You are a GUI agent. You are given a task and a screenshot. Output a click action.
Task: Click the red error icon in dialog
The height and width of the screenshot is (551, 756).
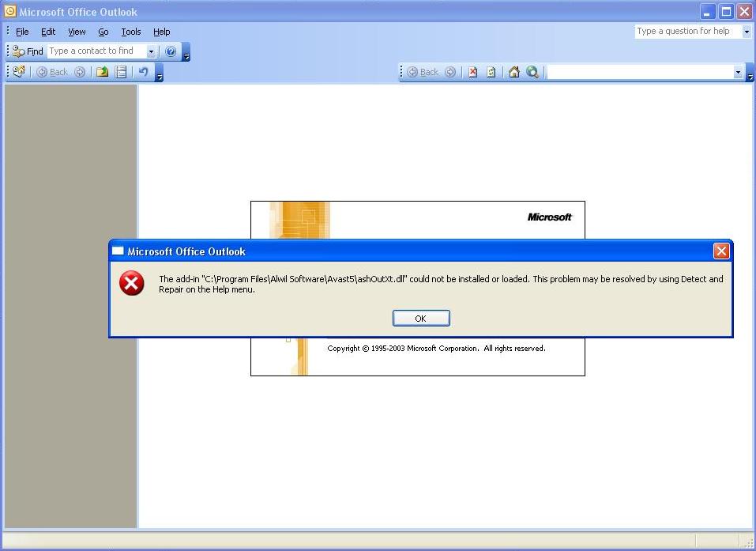(132, 283)
